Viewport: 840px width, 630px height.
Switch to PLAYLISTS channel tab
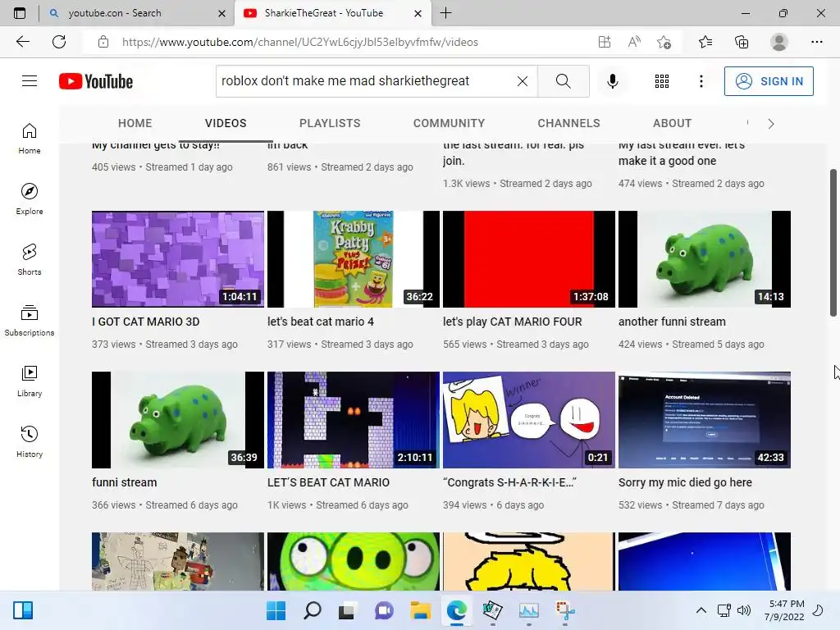[x=330, y=123]
